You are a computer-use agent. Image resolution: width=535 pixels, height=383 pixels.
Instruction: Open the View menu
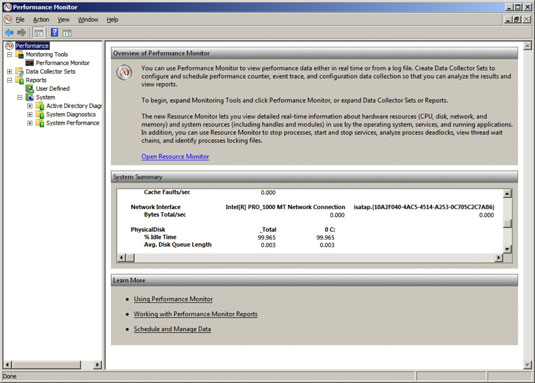[x=63, y=20]
